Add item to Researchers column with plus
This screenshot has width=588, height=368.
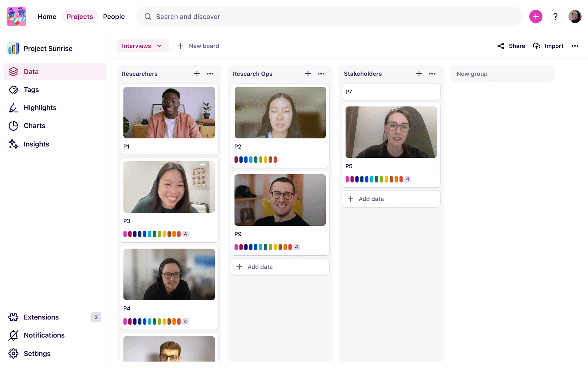[197, 74]
